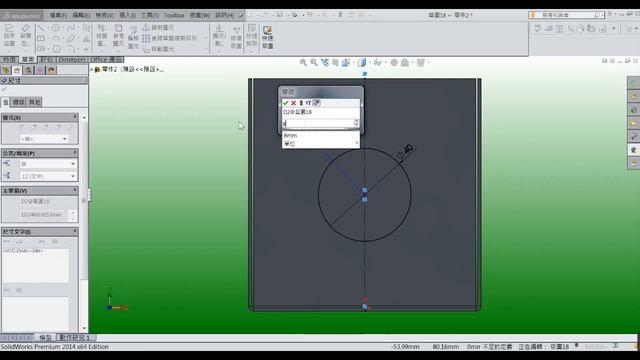Screen dimensions: 640x360
Task: Click the ±? reverse sense icon in Modify dialog
Action: click(309, 103)
